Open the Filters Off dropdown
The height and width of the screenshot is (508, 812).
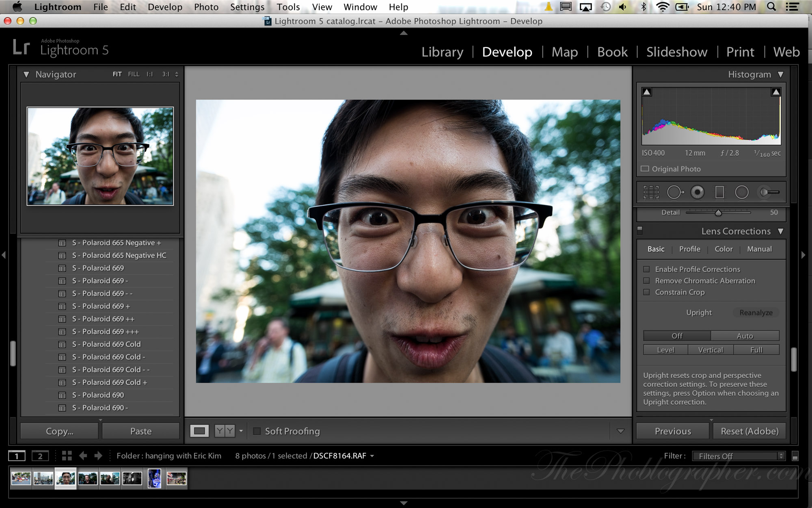tap(739, 456)
